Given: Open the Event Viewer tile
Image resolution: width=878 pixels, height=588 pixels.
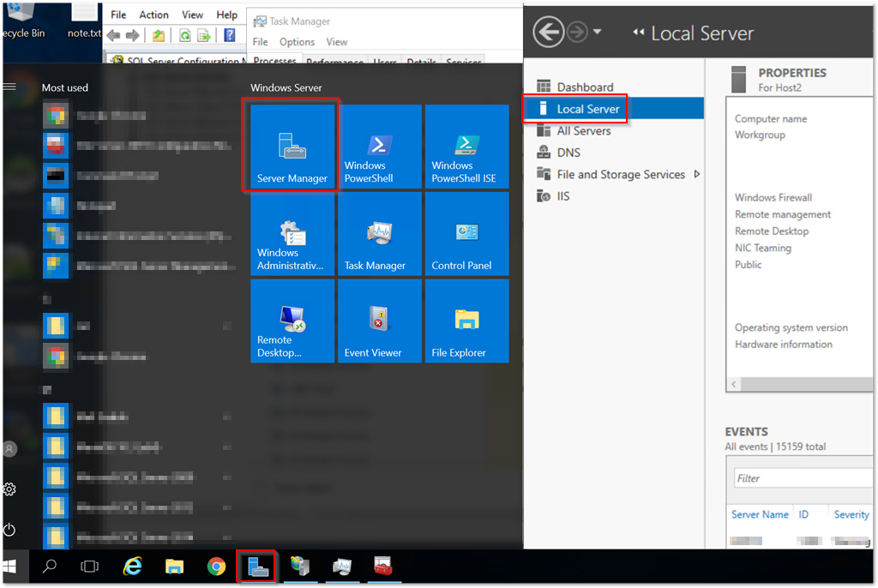Looking at the screenshot, I should click(x=379, y=321).
